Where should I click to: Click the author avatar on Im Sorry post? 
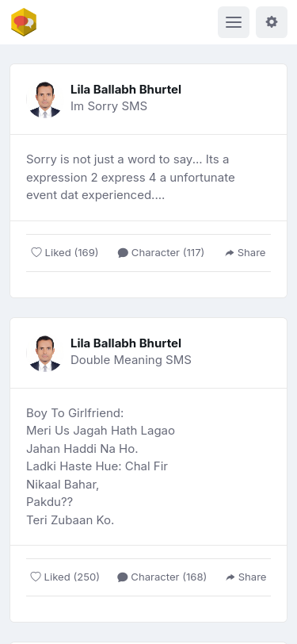(x=45, y=99)
